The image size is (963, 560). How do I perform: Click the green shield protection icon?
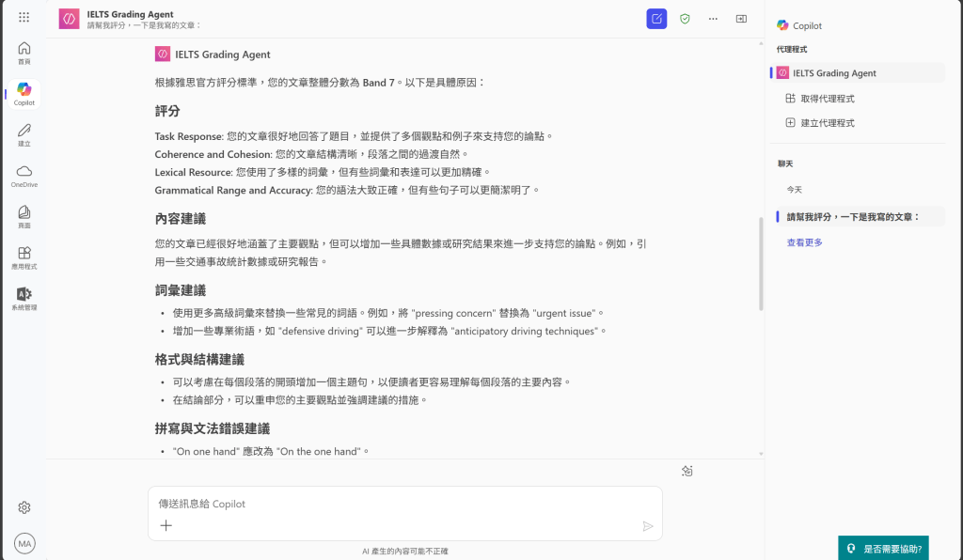(x=685, y=19)
